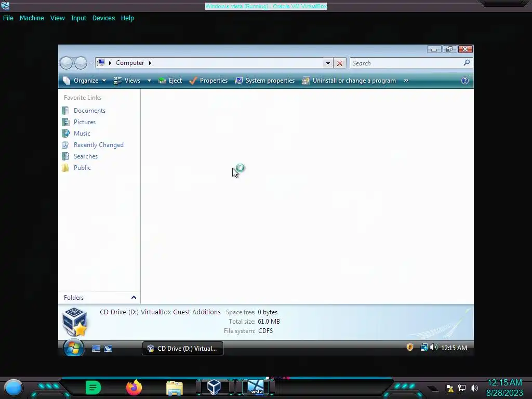Open the Music favorite link
The height and width of the screenshot is (399, 532).
pos(82,134)
